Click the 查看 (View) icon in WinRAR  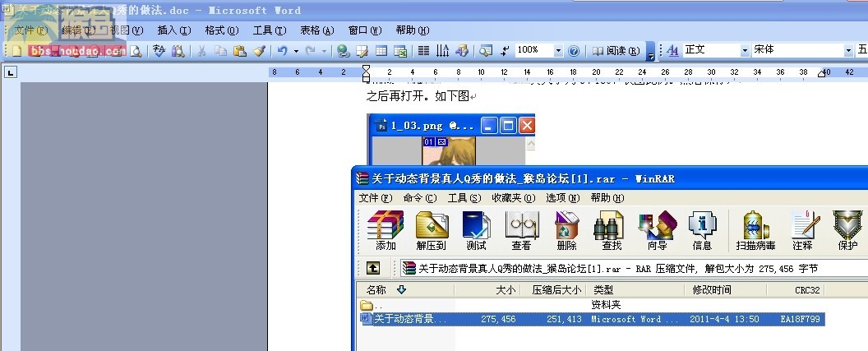(521, 230)
